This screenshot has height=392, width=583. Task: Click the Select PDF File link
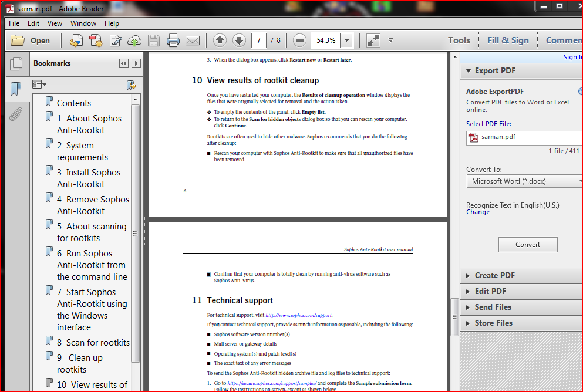(x=488, y=124)
